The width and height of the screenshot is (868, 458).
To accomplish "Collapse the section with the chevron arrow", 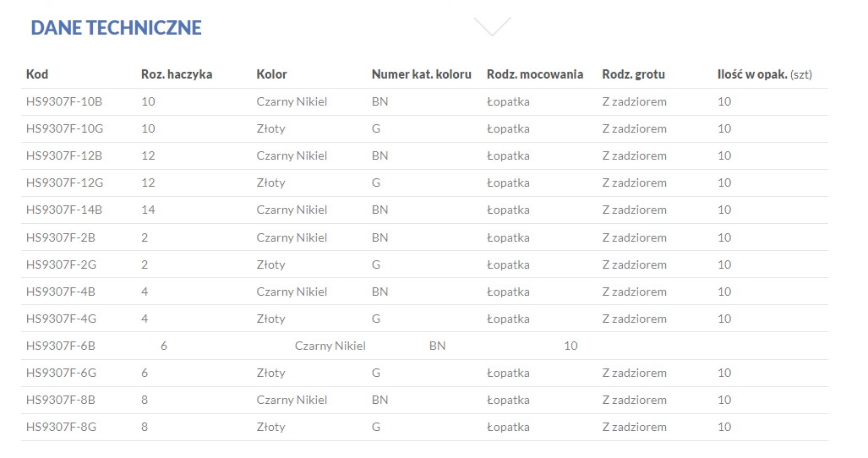I will [x=493, y=26].
